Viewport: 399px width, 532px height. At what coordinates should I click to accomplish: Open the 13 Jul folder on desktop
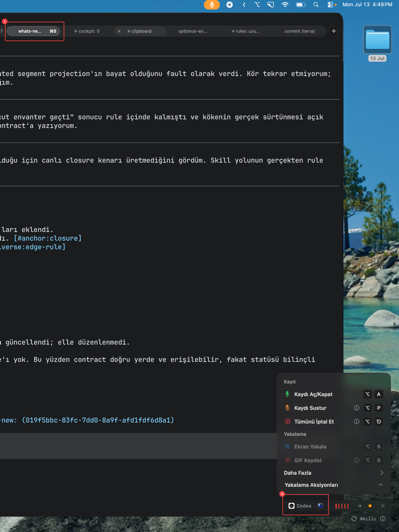coord(377,44)
